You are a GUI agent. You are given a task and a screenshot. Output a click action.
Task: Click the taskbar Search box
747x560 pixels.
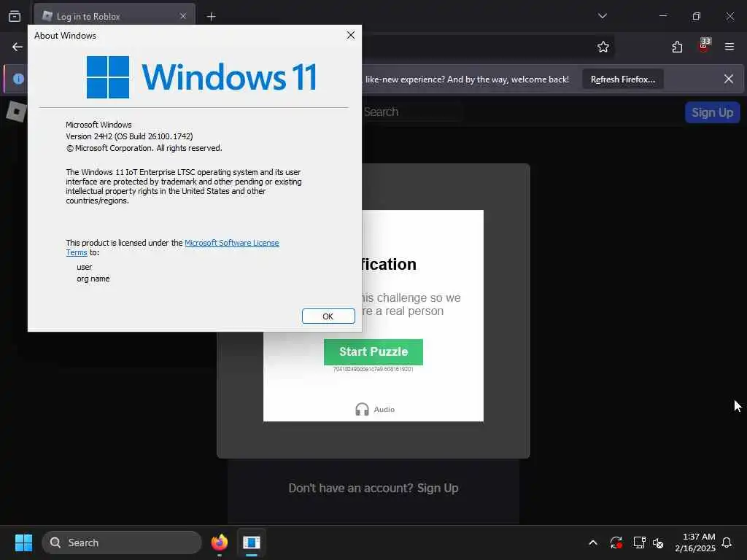[122, 542]
